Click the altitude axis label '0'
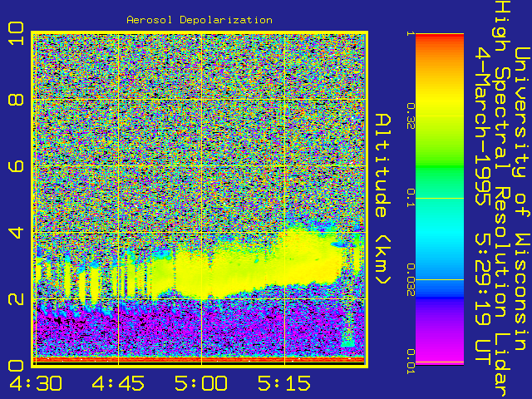 click(x=16, y=366)
